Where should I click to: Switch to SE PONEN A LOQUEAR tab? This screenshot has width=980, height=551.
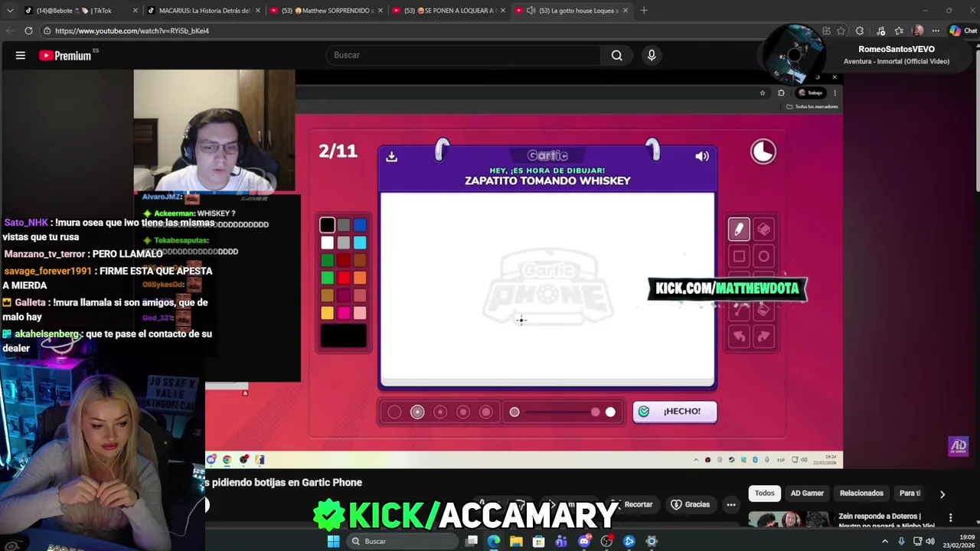[x=449, y=11]
